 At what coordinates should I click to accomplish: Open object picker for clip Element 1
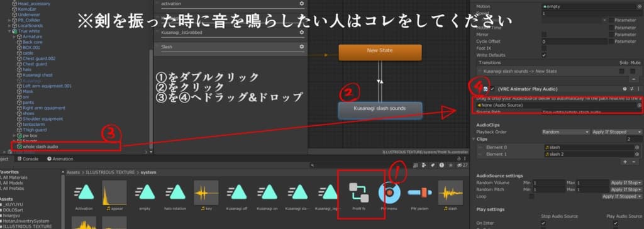click(637, 154)
